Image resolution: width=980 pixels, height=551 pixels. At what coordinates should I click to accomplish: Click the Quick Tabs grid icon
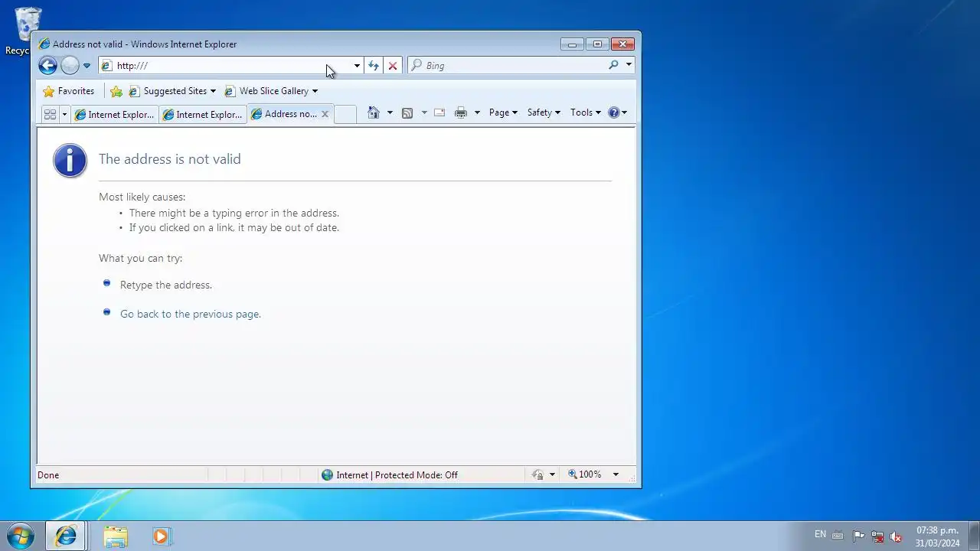[x=51, y=114]
